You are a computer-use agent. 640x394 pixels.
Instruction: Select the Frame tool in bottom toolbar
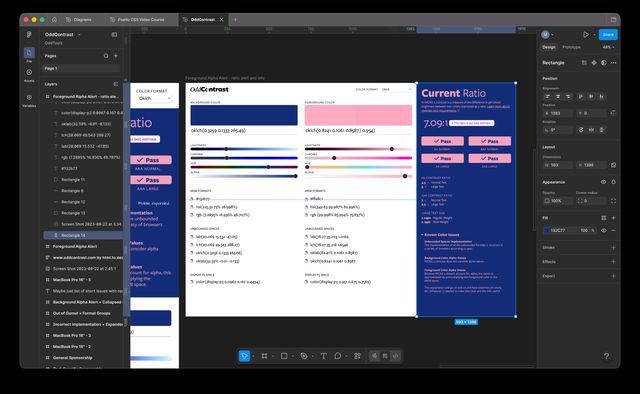[264, 356]
